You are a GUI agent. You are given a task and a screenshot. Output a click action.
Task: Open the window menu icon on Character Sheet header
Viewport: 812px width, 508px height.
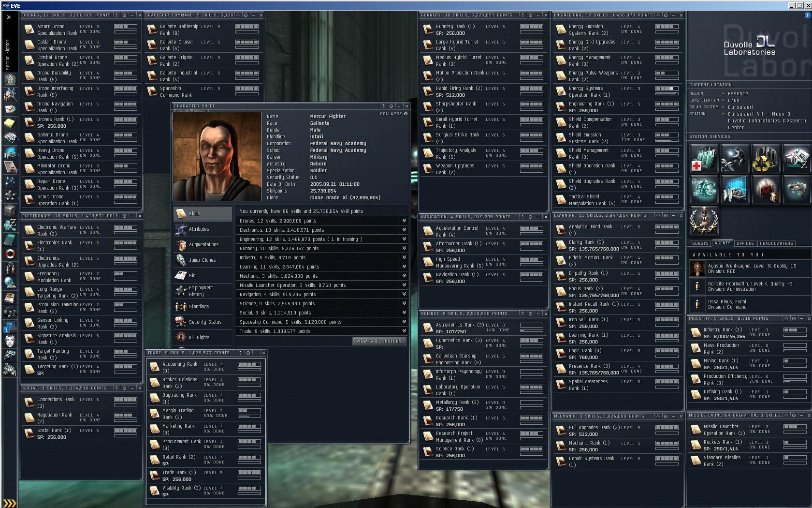[x=383, y=106]
